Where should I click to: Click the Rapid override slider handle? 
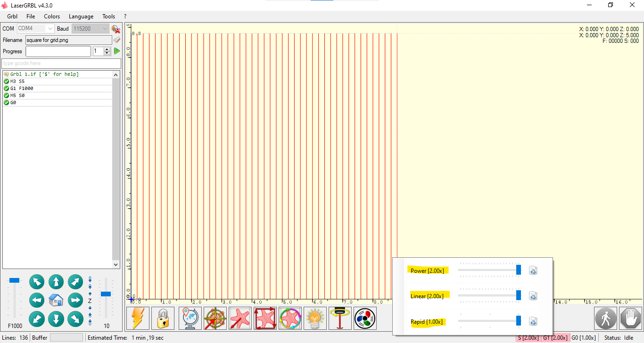click(x=519, y=321)
